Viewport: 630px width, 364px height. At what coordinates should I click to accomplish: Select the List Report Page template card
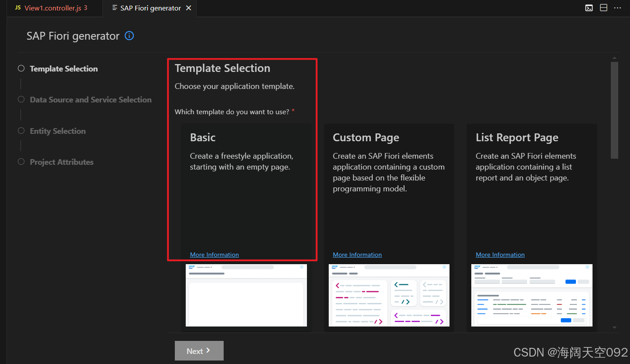[532, 228]
